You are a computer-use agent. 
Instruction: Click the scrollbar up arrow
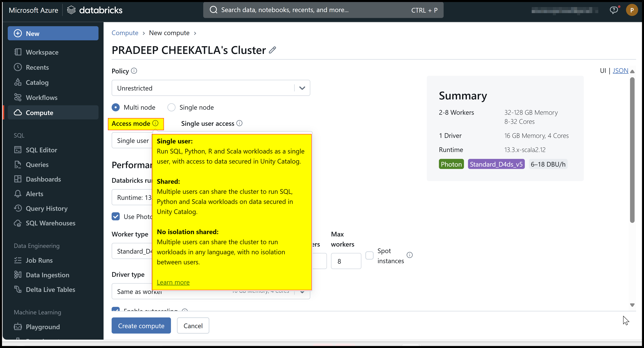[632, 72]
